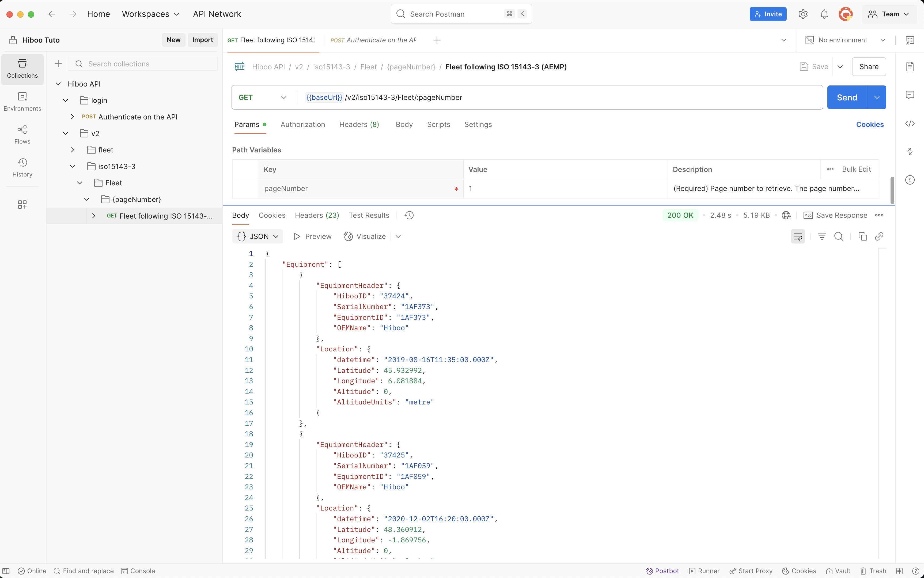Toggle the two-pane view in the status bar
924x578 pixels.
(x=900, y=571)
